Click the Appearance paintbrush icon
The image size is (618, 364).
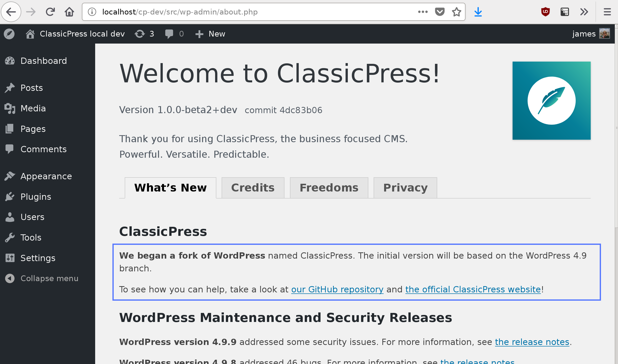click(10, 176)
